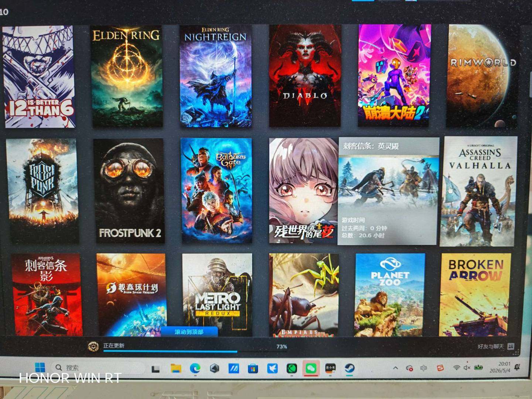Click the muted volume tray icon
The image size is (532, 399).
[x=467, y=368]
